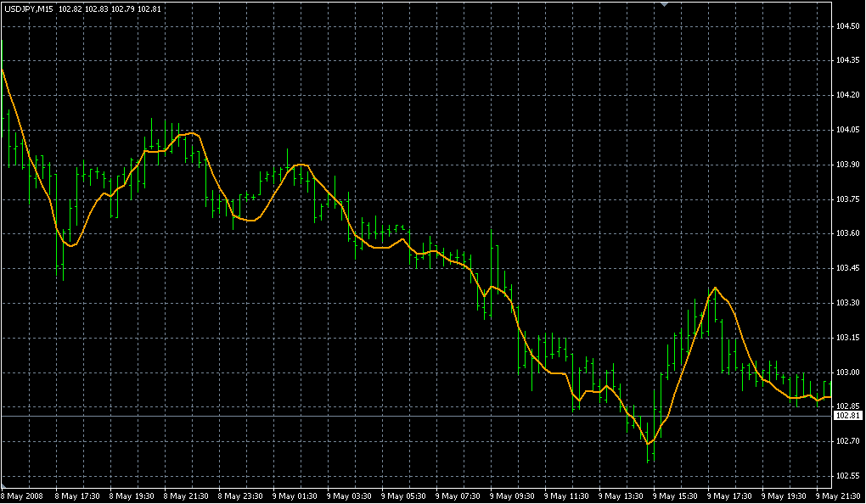866x504 pixels.
Task: Click the current price label 102.81
Action: (848, 417)
